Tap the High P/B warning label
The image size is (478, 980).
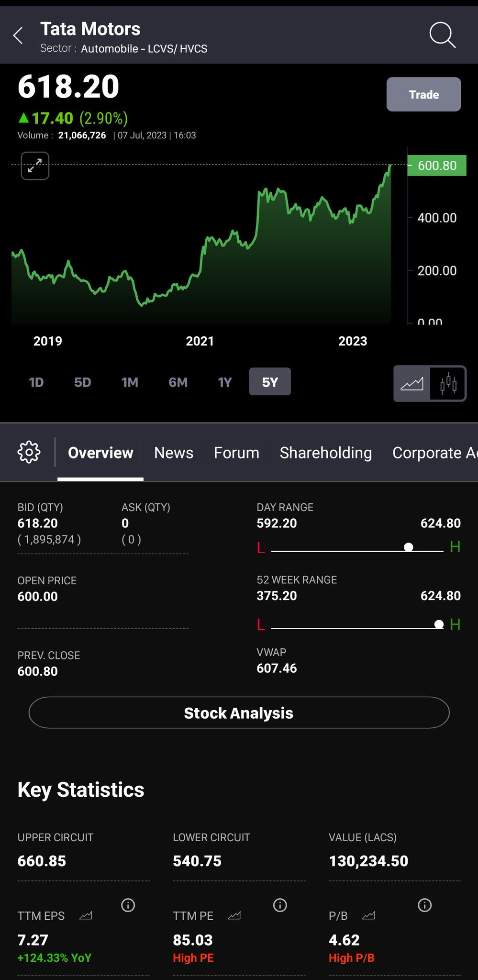tap(352, 958)
